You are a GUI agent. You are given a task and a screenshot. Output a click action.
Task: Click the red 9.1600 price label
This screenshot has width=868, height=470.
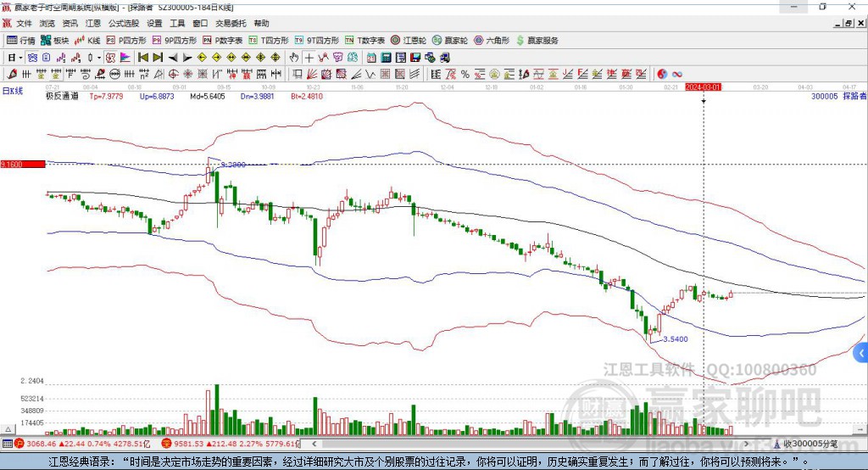[x=23, y=164]
